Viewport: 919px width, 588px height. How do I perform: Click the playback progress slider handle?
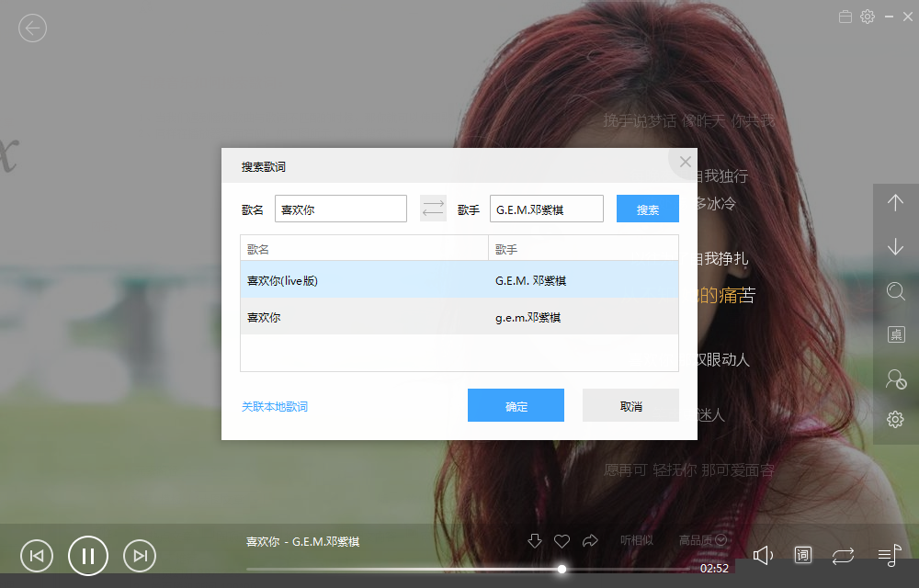click(x=562, y=569)
